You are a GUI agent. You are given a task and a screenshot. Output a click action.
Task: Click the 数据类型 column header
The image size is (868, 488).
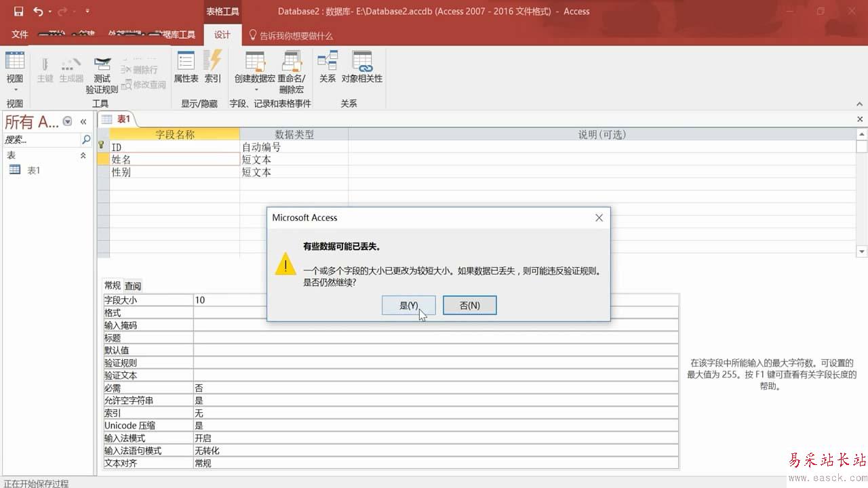(x=294, y=134)
